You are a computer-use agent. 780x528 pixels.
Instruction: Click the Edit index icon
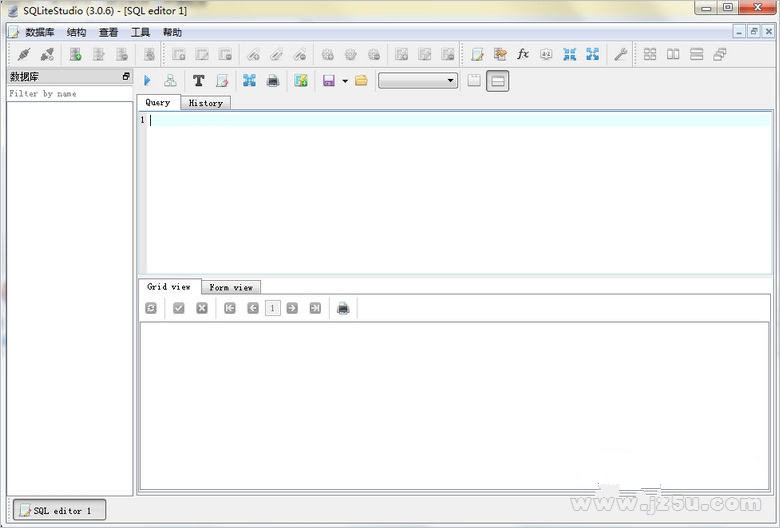pos(277,54)
